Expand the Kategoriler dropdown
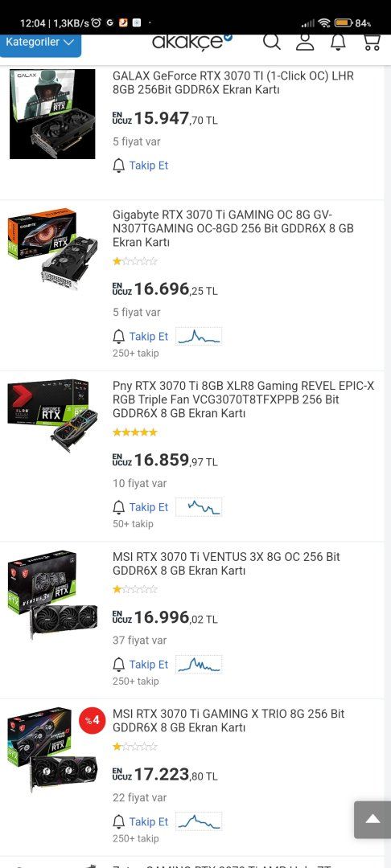Image resolution: width=391 pixels, height=868 pixels. [40, 43]
